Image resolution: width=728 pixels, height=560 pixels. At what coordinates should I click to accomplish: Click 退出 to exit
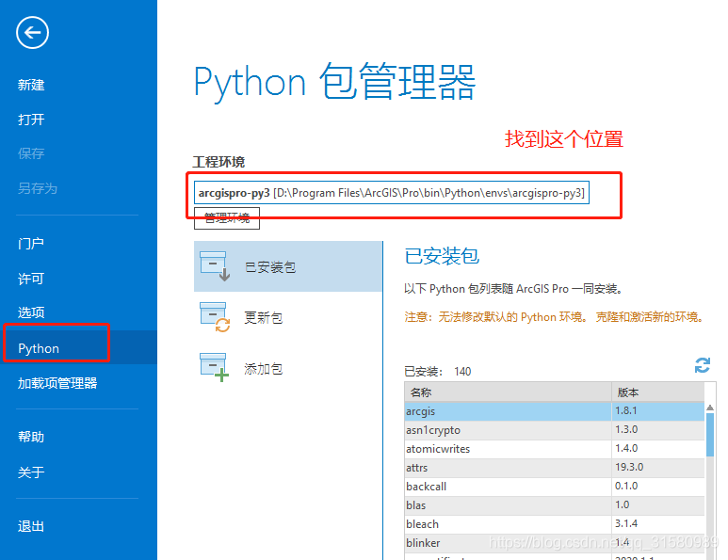point(31,526)
